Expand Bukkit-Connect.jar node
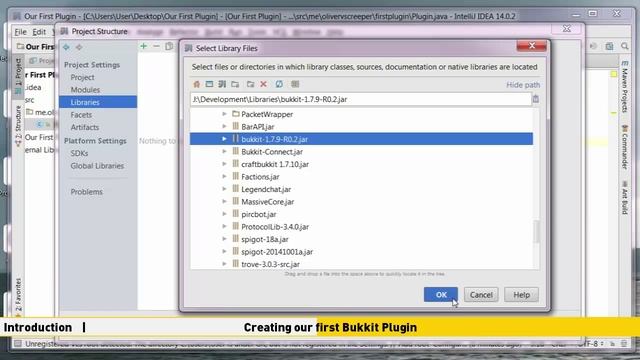Image resolution: width=640 pixels, height=360 pixels. (x=224, y=151)
